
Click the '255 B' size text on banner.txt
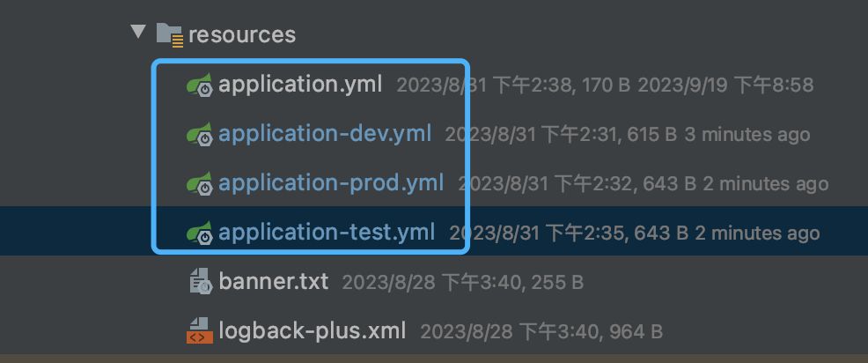[557, 283]
